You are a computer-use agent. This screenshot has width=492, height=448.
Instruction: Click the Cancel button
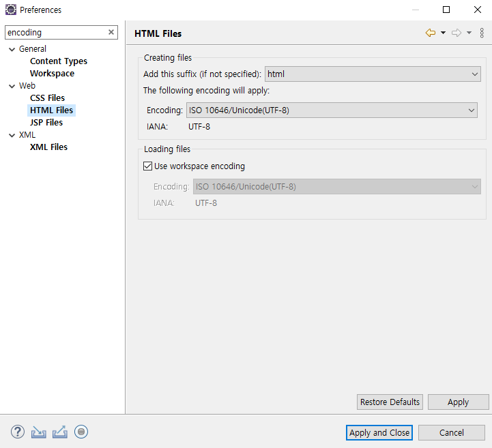451,432
